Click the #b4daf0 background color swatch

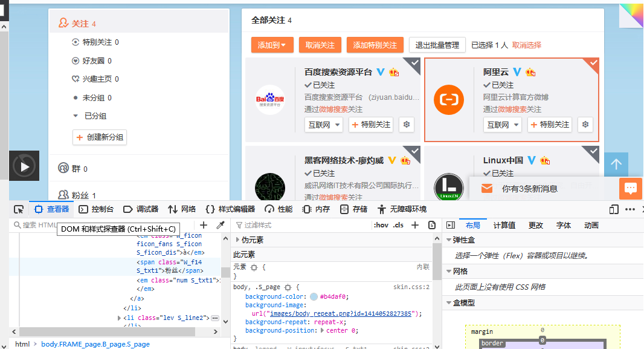click(314, 297)
